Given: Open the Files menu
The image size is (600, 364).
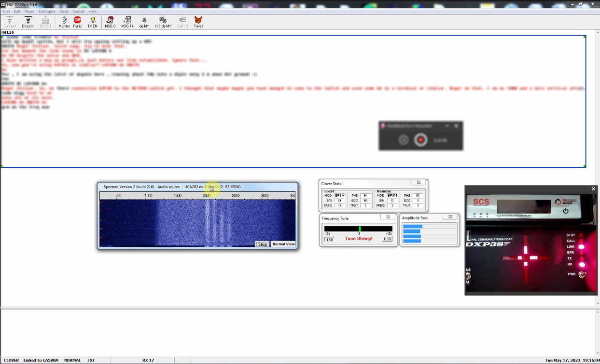Looking at the screenshot, I should click(x=6, y=11).
